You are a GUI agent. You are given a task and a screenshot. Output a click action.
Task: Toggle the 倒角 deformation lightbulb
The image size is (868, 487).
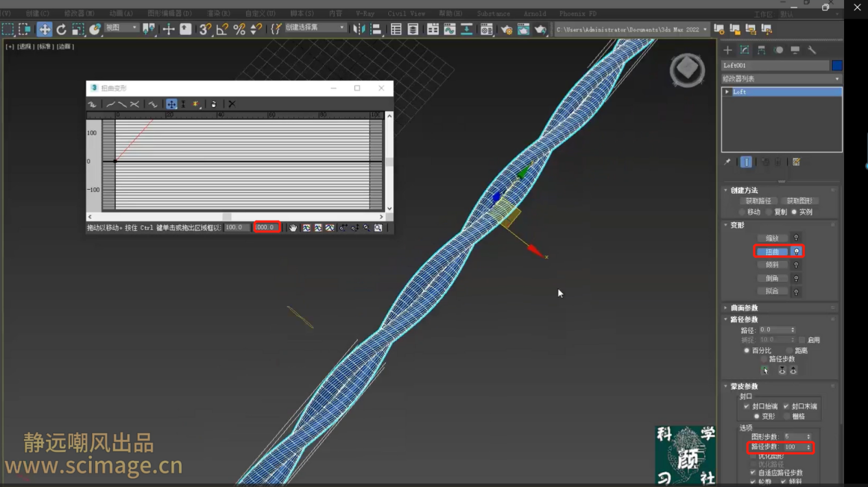(796, 278)
